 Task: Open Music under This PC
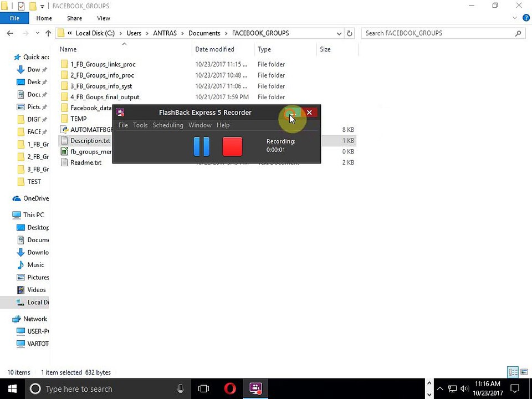coord(35,265)
